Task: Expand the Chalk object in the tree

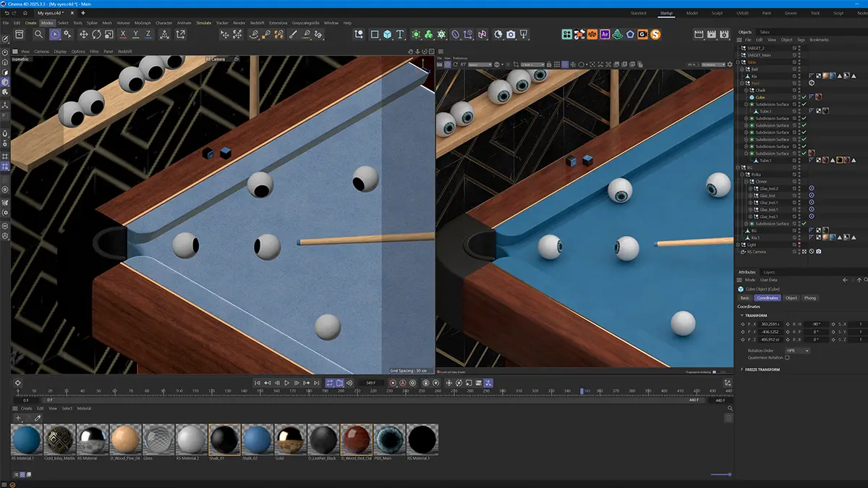Action: [x=746, y=91]
